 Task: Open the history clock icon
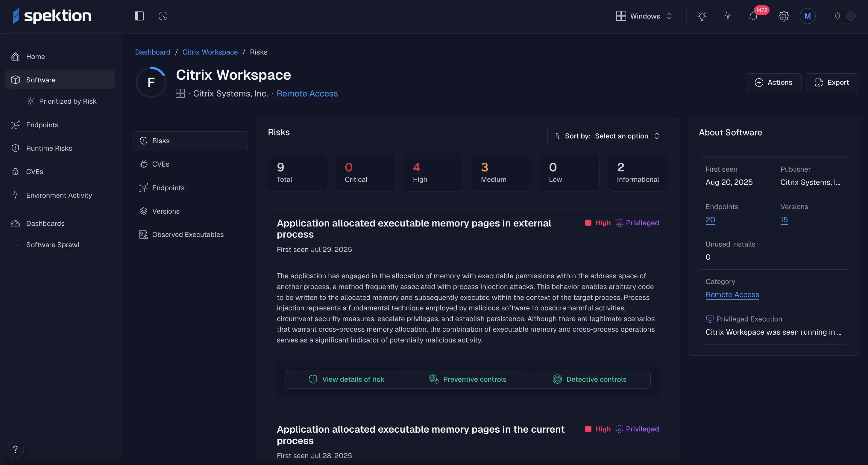point(163,16)
